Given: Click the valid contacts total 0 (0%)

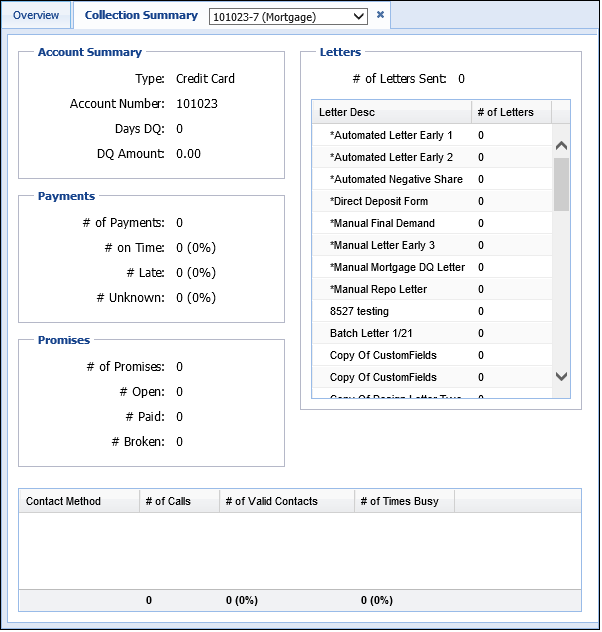Looking at the screenshot, I should click(x=242, y=600).
